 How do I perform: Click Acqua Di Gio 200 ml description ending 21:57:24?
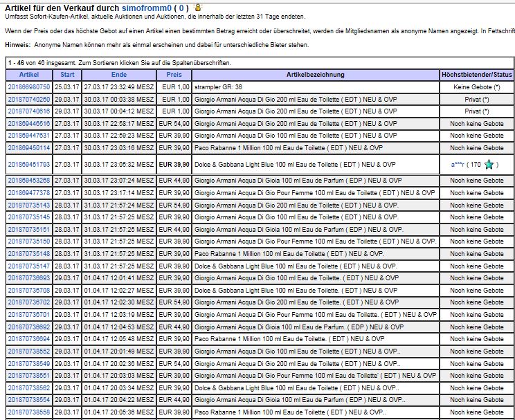pos(296,206)
